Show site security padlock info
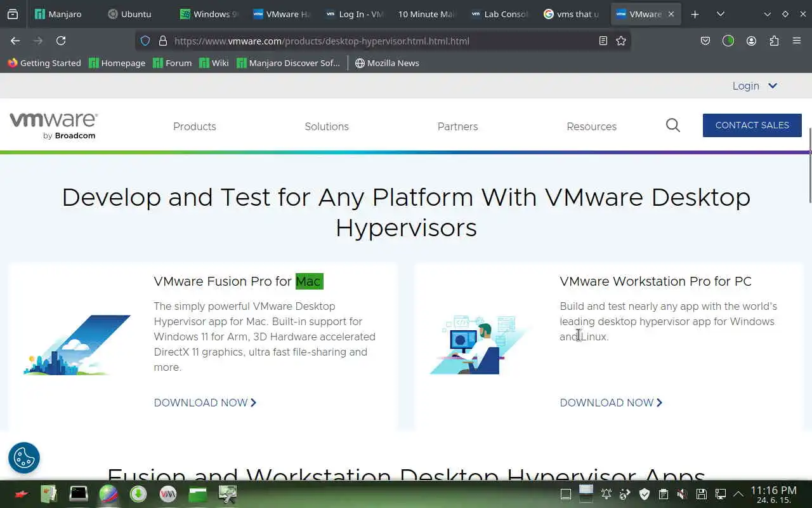The width and height of the screenshot is (812, 508). 163,41
